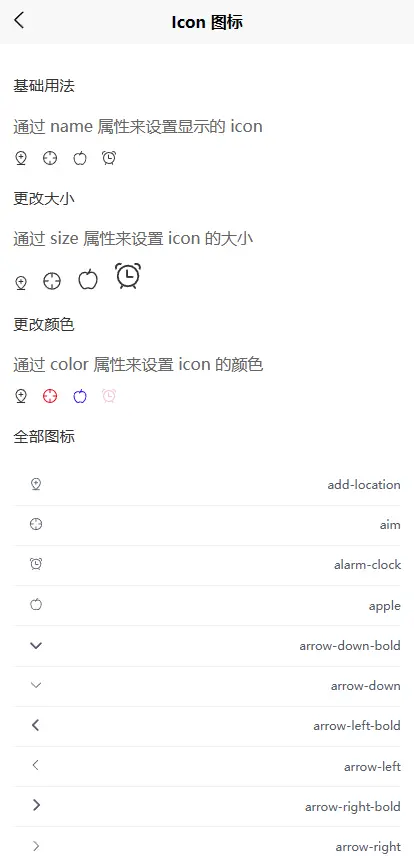Click the thin arrow-right chevron icon
The image size is (414, 856).
click(x=36, y=846)
